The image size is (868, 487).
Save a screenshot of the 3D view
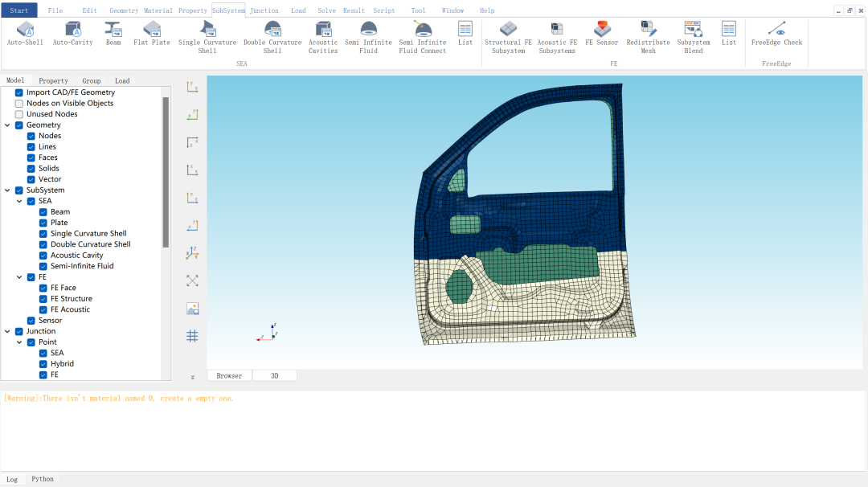click(192, 309)
